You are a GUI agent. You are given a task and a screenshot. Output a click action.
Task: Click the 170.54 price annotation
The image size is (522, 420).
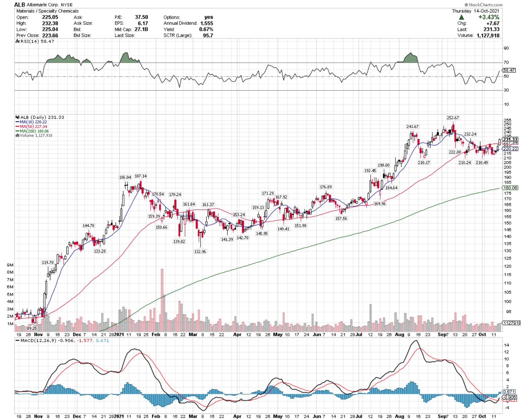(x=158, y=194)
